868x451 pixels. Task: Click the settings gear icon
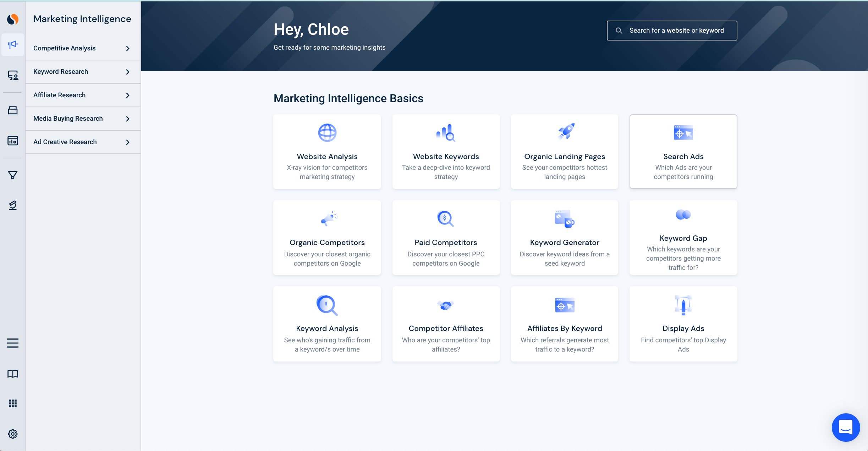pos(13,434)
